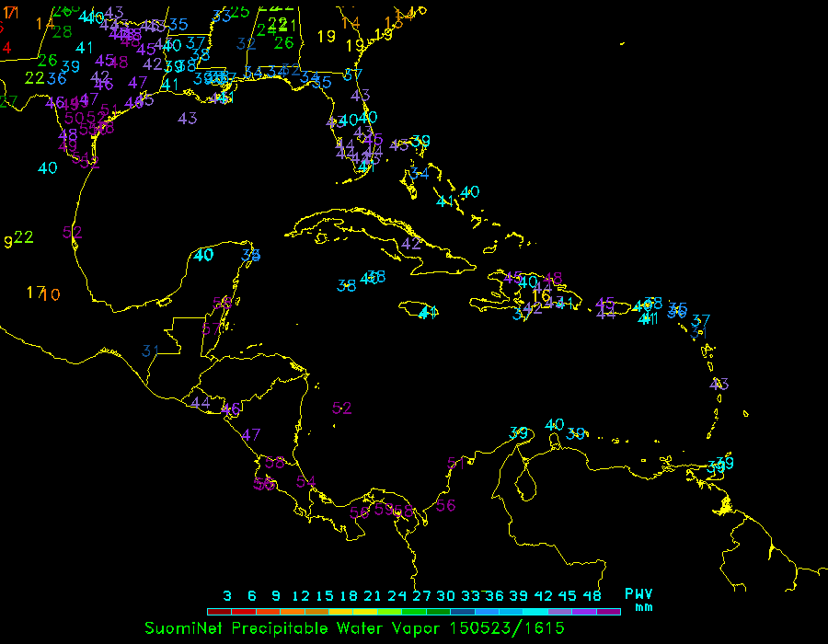Select the green 22 reading at left edge

(x=24, y=237)
